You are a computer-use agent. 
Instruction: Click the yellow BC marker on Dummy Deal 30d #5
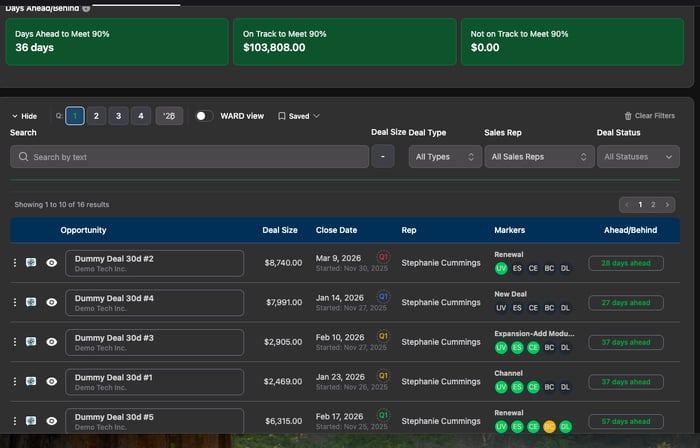coord(549,426)
